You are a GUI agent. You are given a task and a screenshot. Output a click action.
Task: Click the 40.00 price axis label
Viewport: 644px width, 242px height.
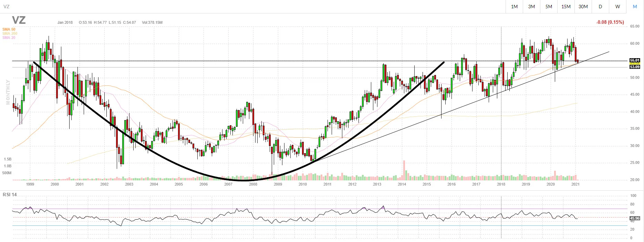[635, 112]
